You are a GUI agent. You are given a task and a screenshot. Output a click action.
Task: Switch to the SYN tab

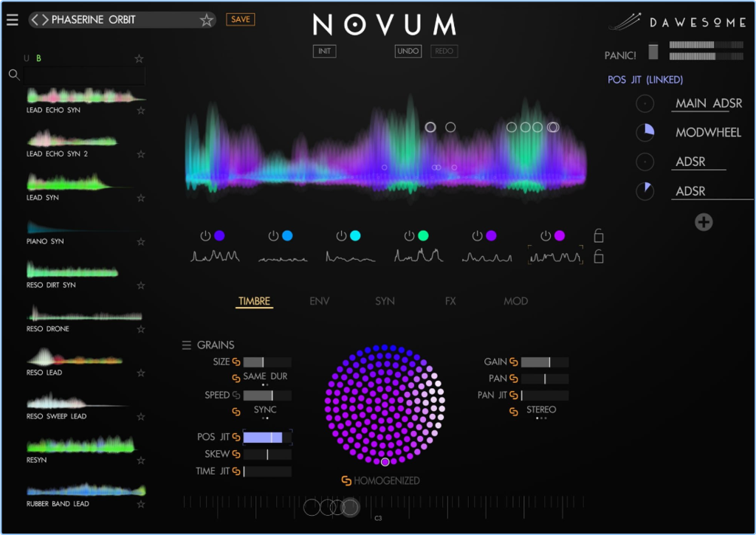point(385,301)
